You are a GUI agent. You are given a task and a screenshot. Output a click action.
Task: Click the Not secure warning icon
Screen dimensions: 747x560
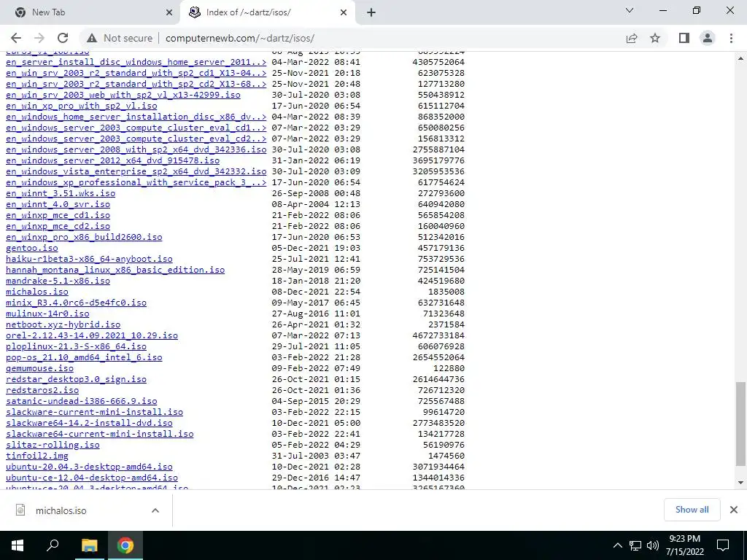[92, 38]
